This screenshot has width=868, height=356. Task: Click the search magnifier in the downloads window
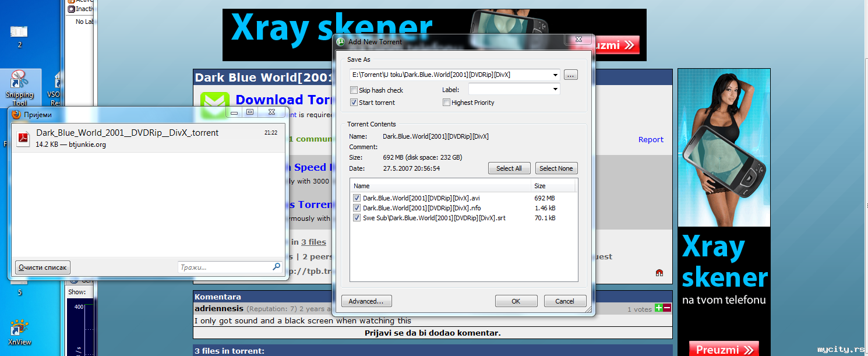pos(277,267)
